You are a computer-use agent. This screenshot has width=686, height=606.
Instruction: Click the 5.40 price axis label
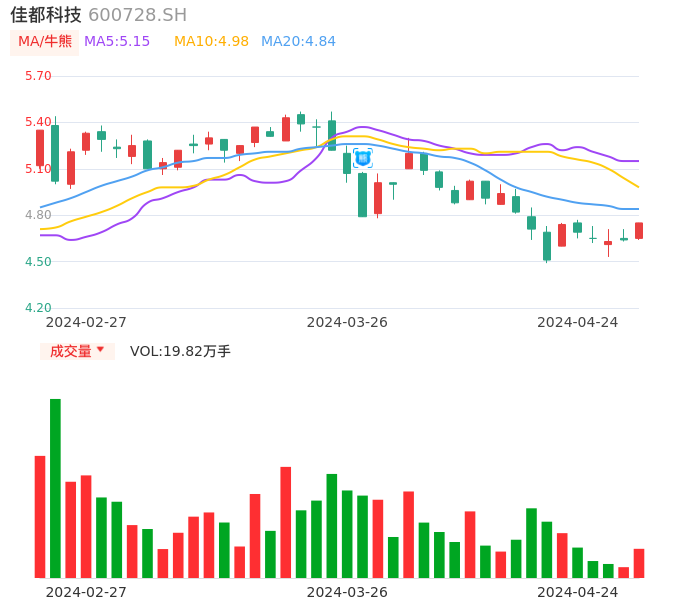click(x=38, y=122)
